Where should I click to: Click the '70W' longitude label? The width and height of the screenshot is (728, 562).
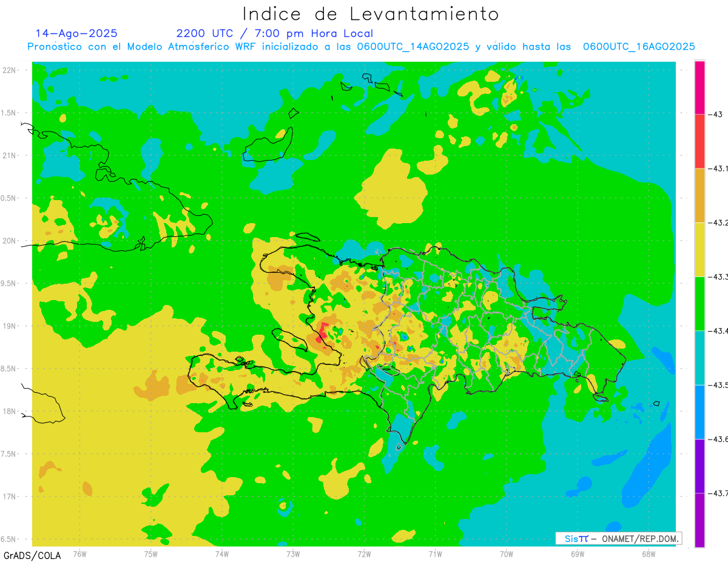coord(507,554)
